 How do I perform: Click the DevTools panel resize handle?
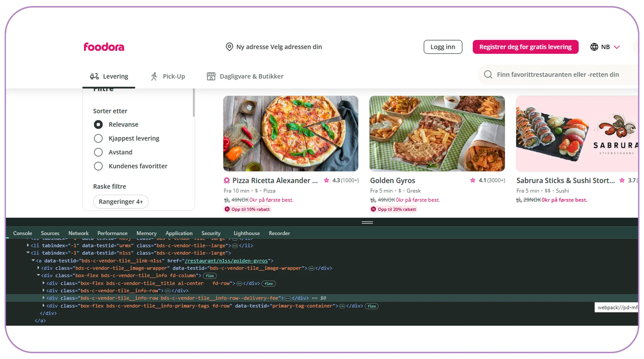[367, 223]
